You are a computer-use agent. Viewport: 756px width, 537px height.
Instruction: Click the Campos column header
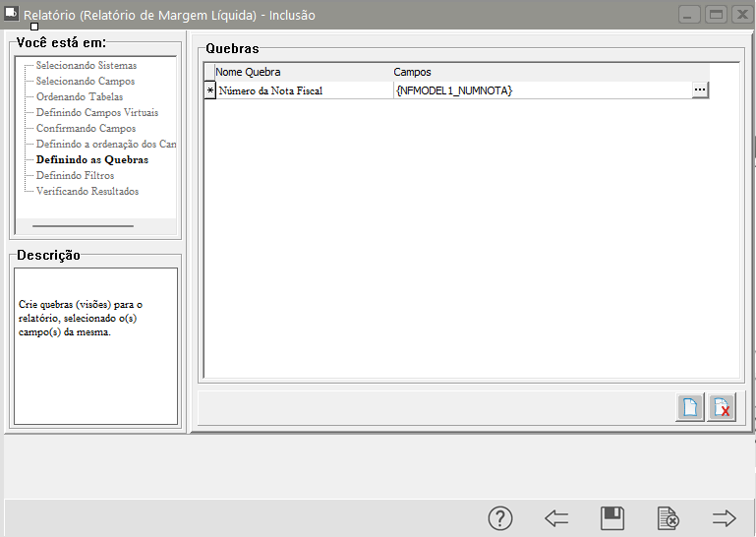412,72
